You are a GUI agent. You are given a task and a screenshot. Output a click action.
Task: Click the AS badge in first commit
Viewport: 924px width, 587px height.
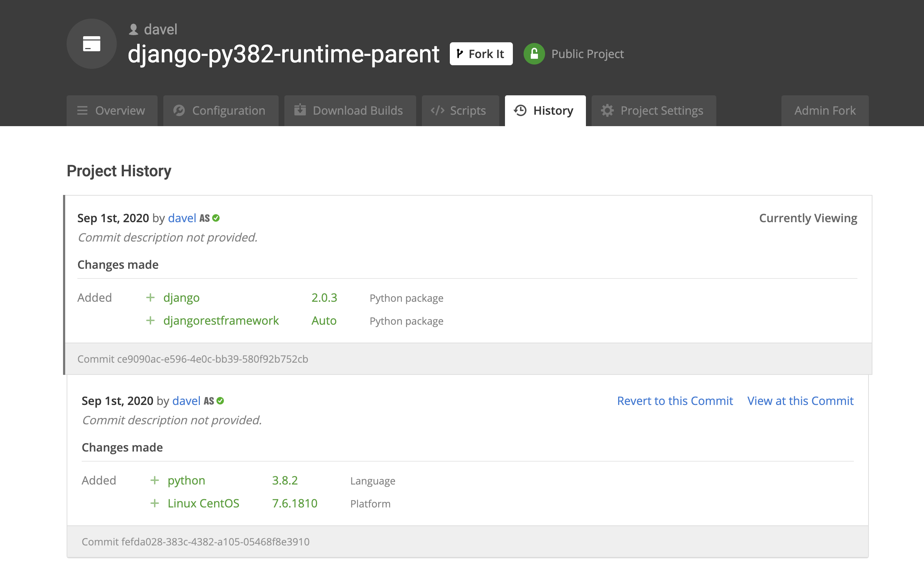point(204,218)
